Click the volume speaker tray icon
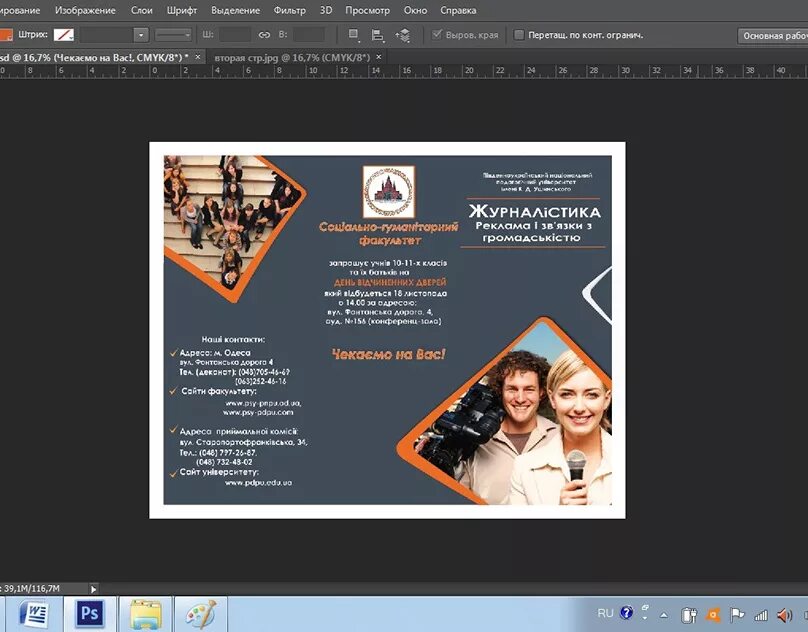This screenshot has width=808, height=632. point(785,614)
